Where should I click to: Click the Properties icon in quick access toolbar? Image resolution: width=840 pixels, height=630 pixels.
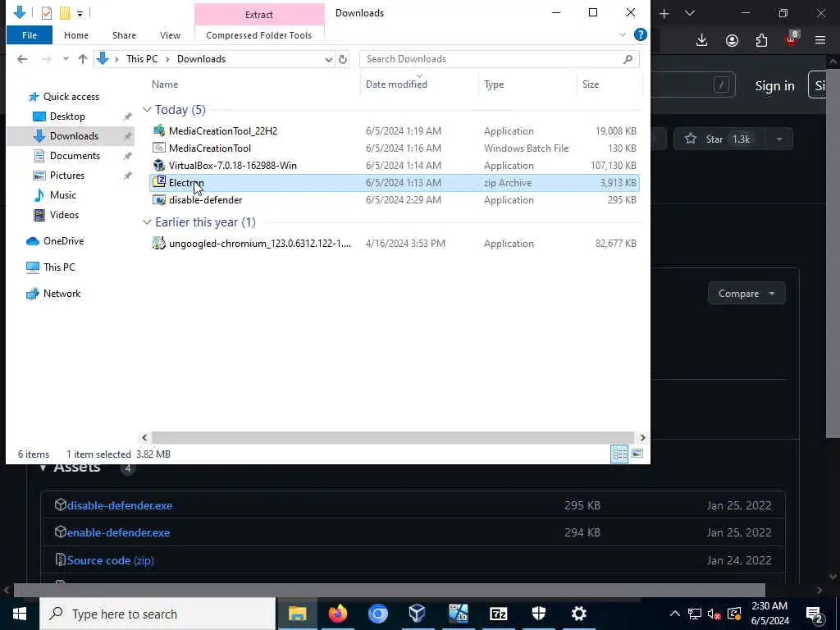pyautogui.click(x=47, y=13)
